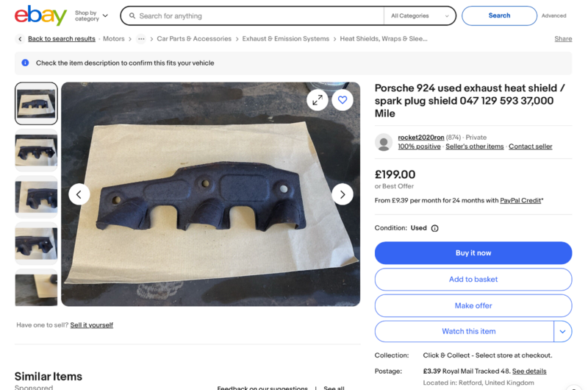Go to the previous product image
This screenshot has width=588, height=390.
click(x=79, y=194)
